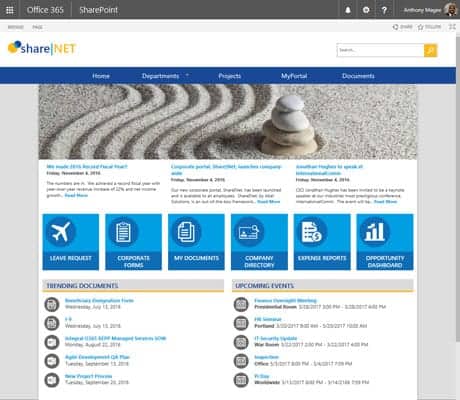
Task: Open the Company Directory tile
Action: coord(259,242)
